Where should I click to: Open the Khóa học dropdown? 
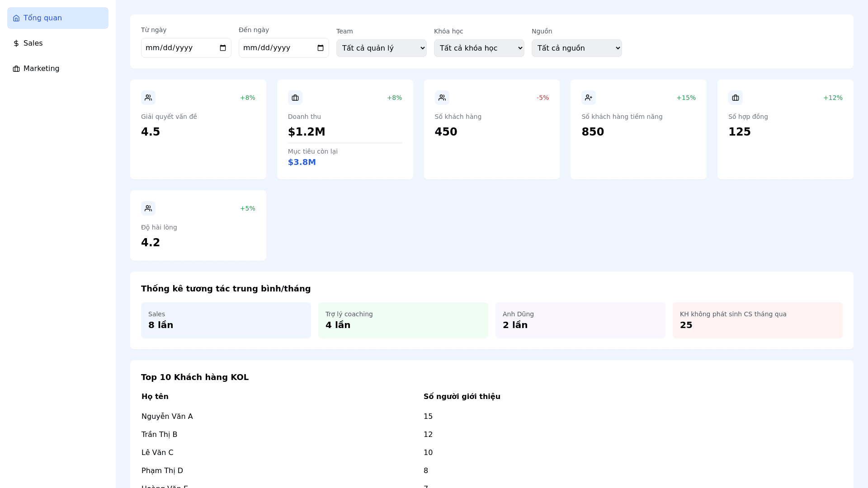[x=479, y=48]
